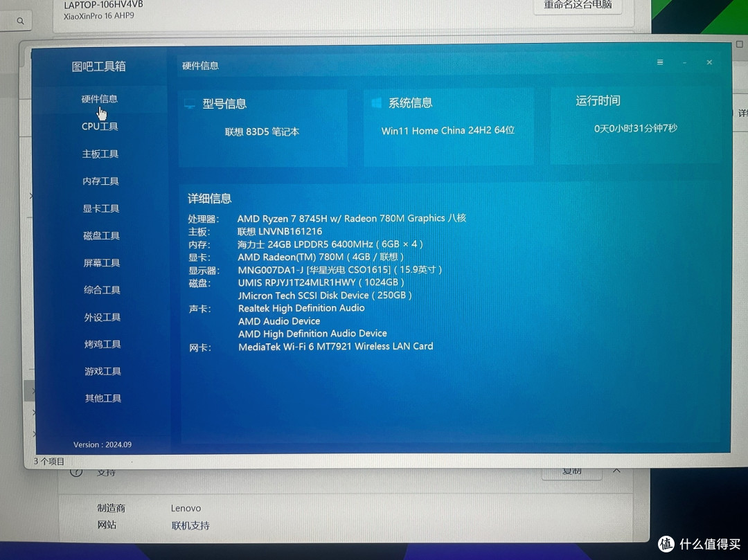The image size is (748, 560).
Task: Select 综合工具 sidebar entry
Action: [x=102, y=290]
